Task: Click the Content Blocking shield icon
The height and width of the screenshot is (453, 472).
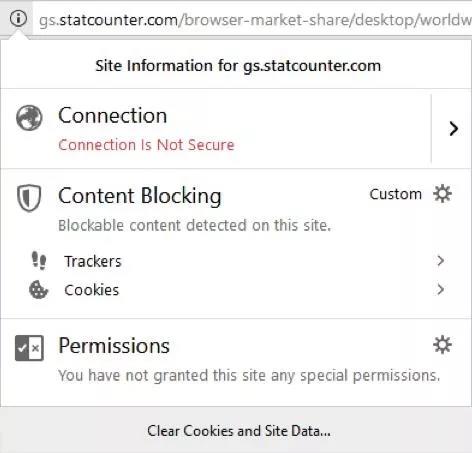Action: click(29, 198)
